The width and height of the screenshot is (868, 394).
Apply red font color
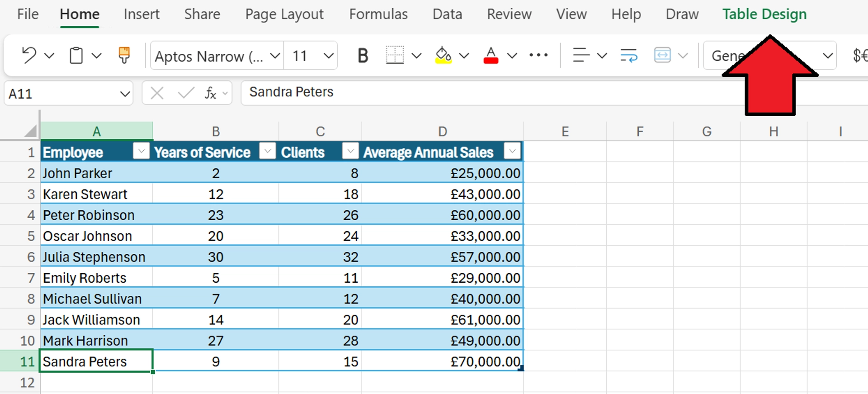click(x=491, y=56)
